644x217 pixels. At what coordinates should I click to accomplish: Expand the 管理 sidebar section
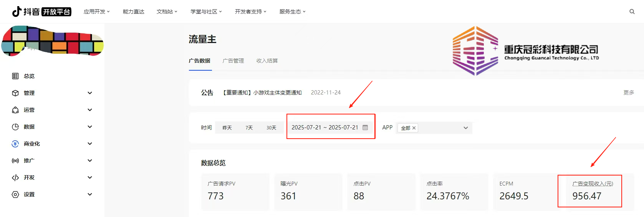click(90, 93)
